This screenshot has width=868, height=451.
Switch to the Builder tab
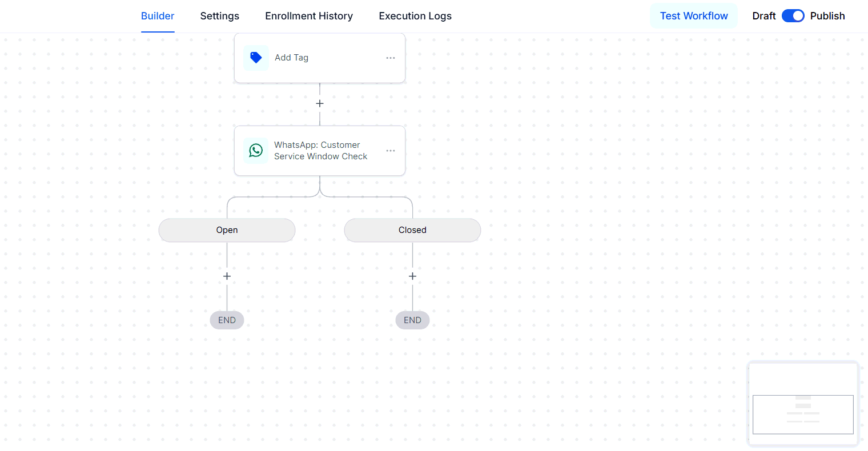click(x=158, y=16)
